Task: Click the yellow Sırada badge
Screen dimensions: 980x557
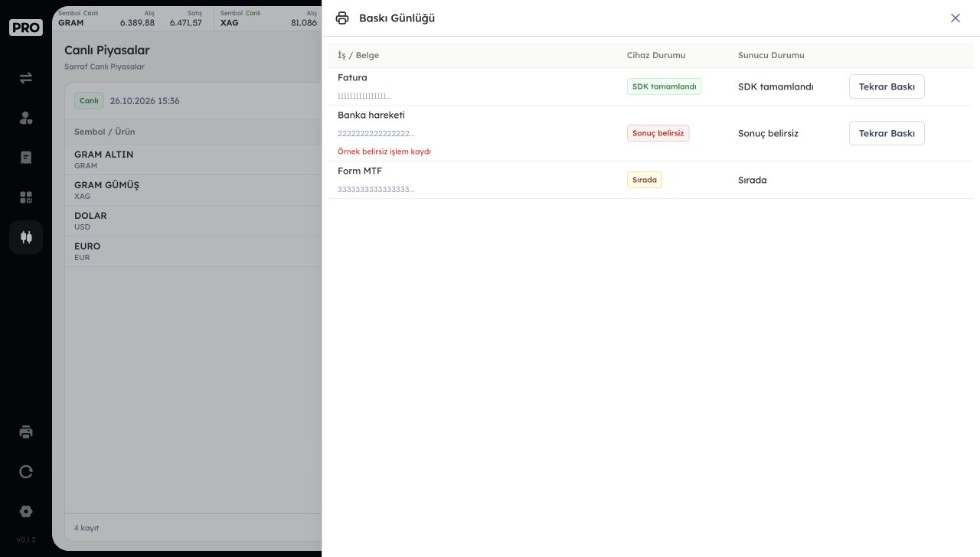Action: pos(644,180)
